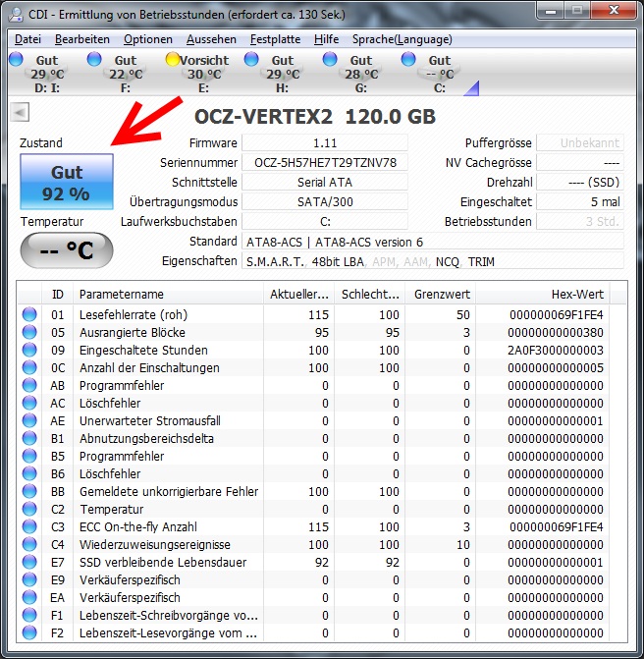Select the Lesefehlerrate (roh) text
Screen dimensions: 644x659
pos(134,315)
